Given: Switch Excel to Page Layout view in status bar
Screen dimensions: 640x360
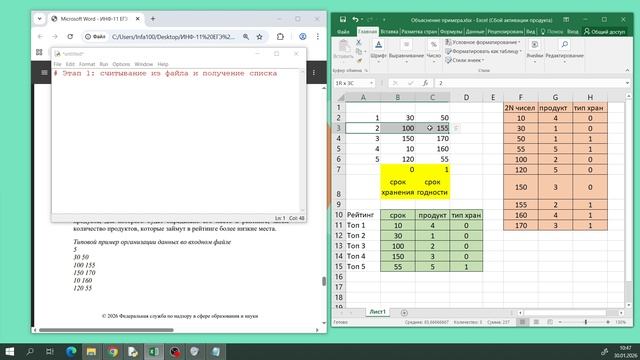Looking at the screenshot, I should [536, 322].
